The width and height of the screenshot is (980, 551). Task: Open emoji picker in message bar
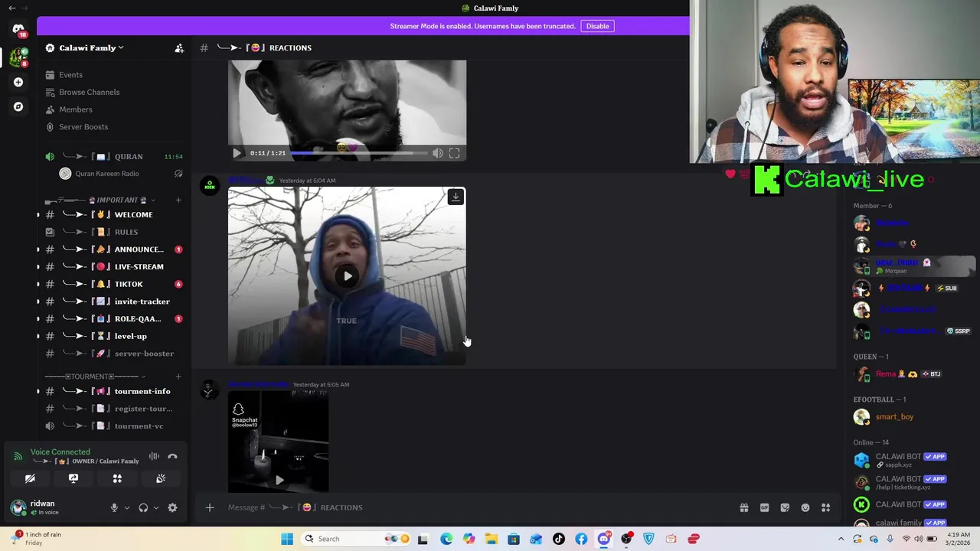(805, 507)
